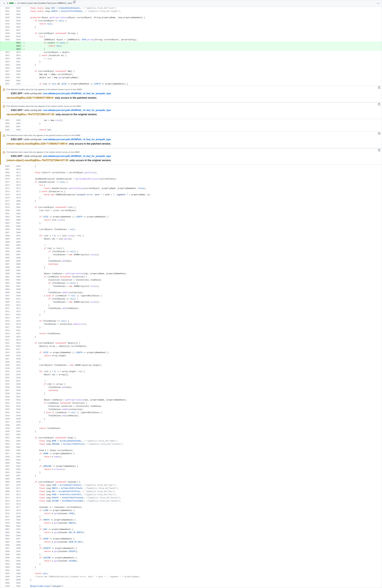Click the 'return fieldValues;' code on line 3922

click(50, 334)
